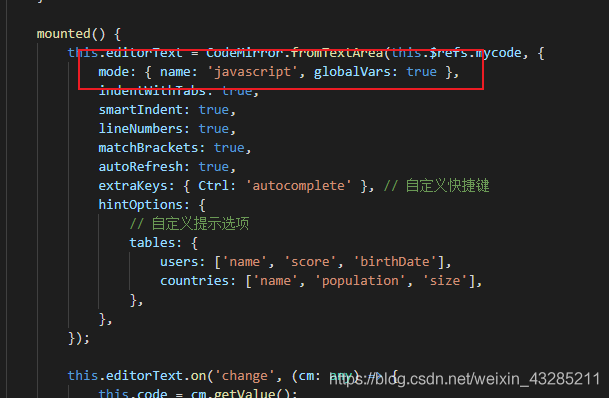Click the countries array key

(x=194, y=281)
